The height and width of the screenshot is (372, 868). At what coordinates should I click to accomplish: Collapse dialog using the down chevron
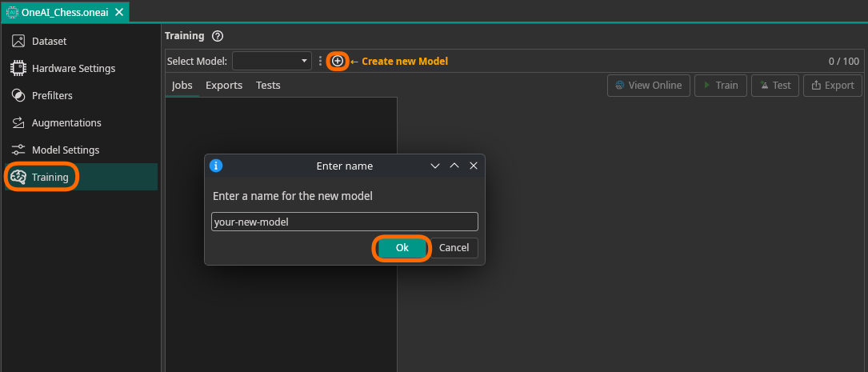435,166
